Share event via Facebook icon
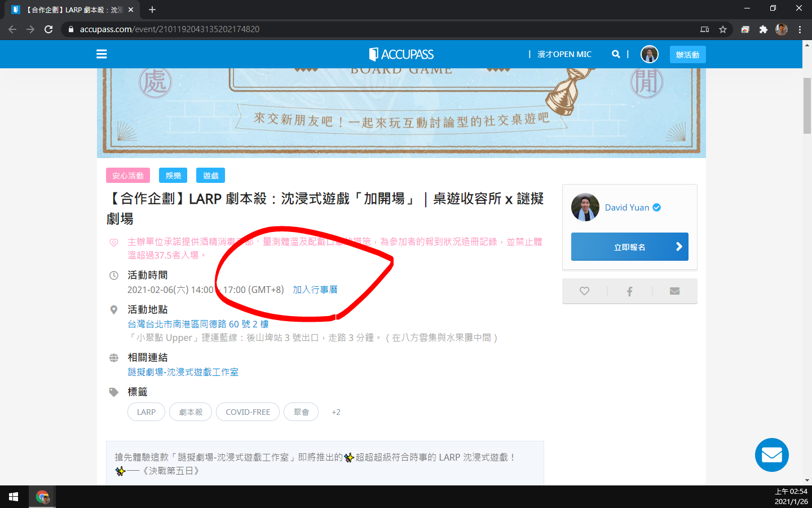 (629, 291)
